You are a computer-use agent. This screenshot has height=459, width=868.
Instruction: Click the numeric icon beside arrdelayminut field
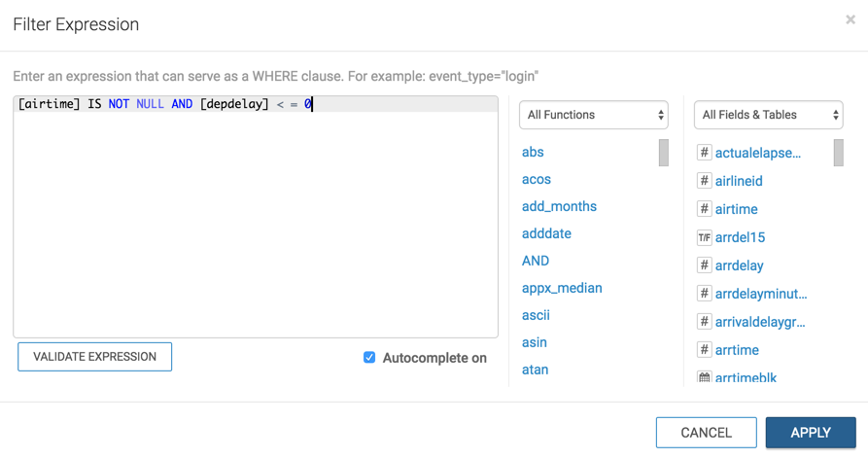(705, 294)
